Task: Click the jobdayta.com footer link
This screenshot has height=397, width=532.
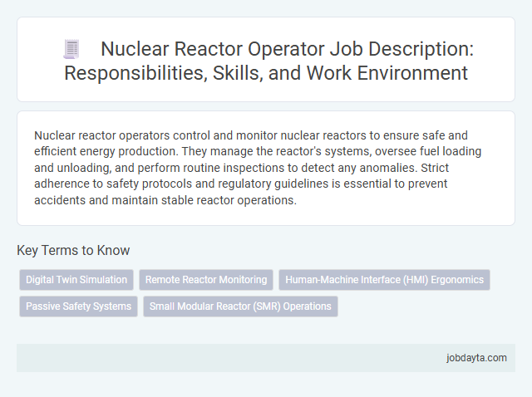Action: click(x=476, y=358)
